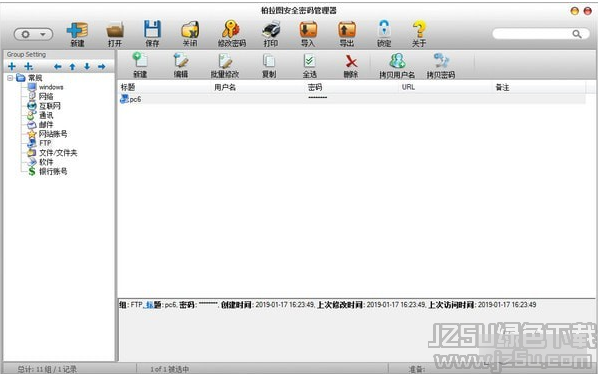Click the Group Setting panel label
598x374 pixels.
26,55
